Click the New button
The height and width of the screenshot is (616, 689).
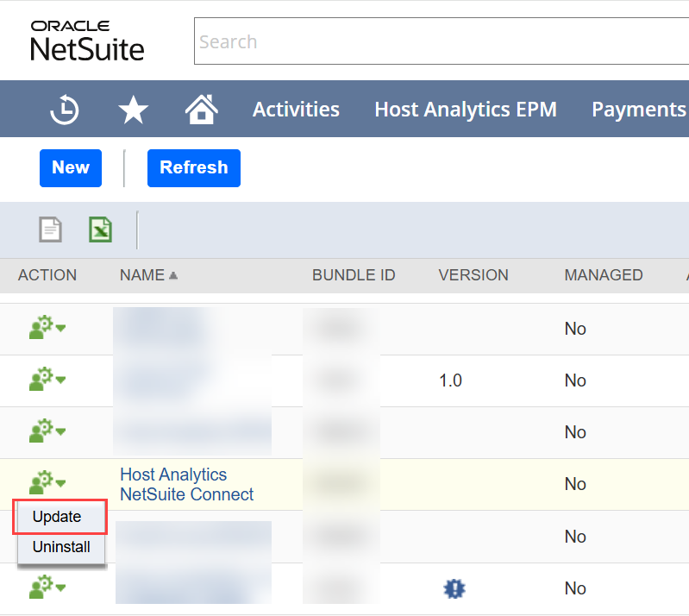click(71, 168)
